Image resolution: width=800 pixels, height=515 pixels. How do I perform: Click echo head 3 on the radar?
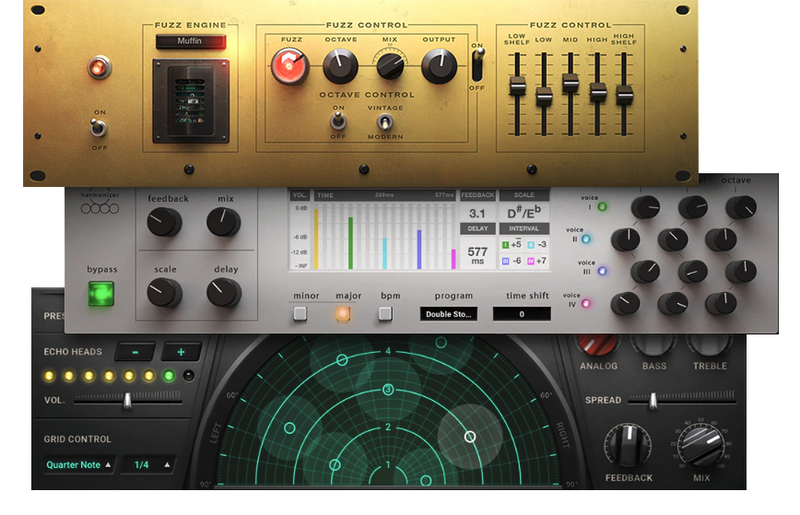coord(388,390)
